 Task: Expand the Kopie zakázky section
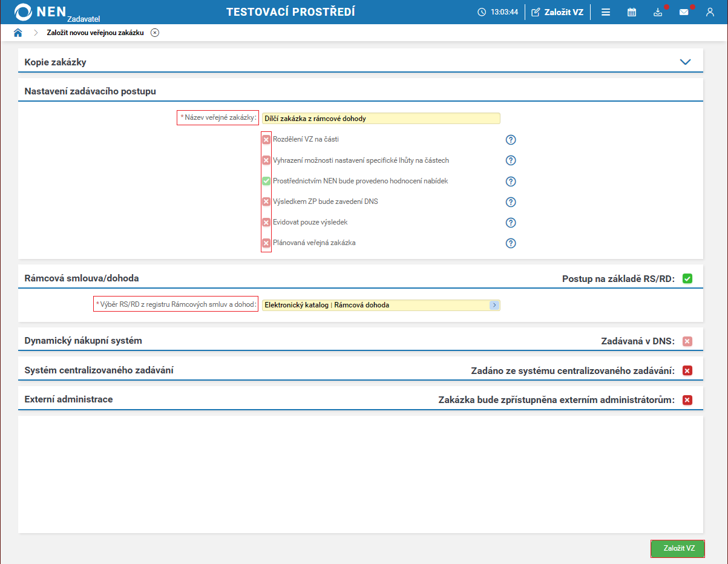point(685,62)
